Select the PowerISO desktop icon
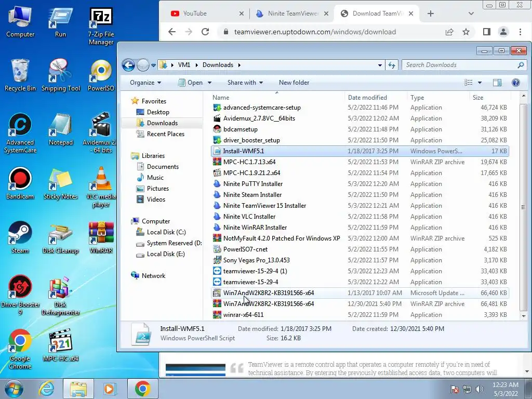532x399 pixels. (101, 75)
